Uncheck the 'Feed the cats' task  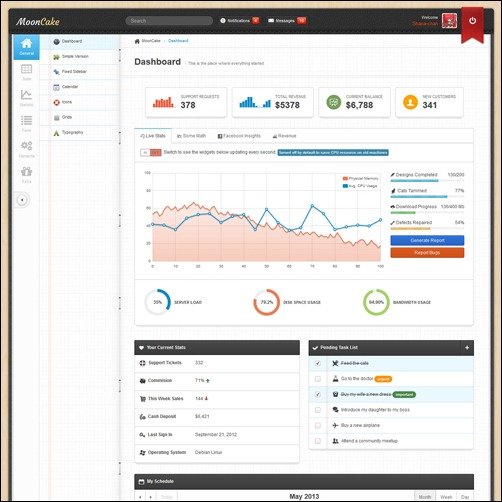(318, 363)
